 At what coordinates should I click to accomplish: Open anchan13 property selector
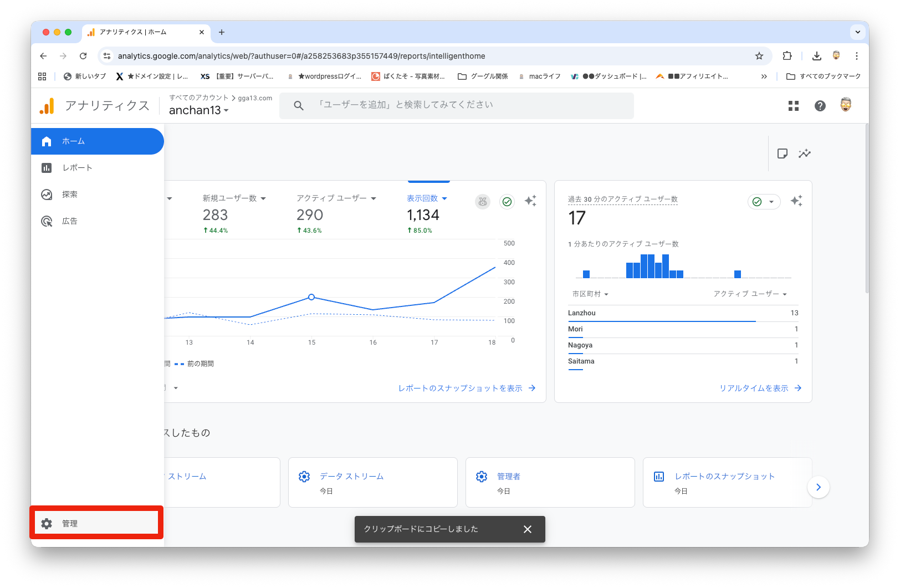(198, 110)
